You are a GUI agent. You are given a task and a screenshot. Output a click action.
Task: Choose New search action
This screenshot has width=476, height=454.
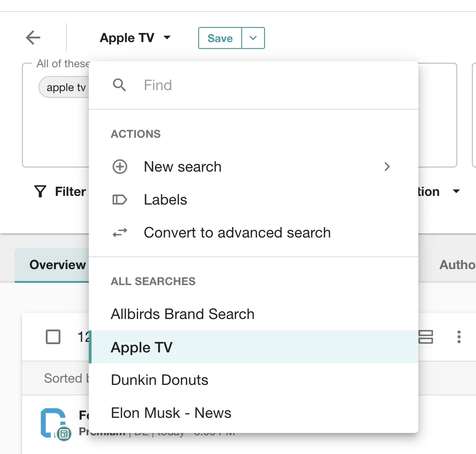253,167
